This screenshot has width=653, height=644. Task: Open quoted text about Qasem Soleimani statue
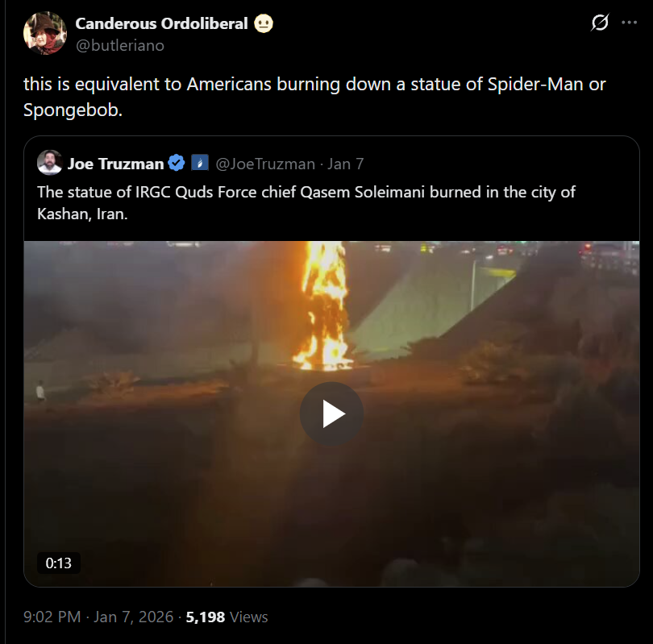[x=306, y=204]
